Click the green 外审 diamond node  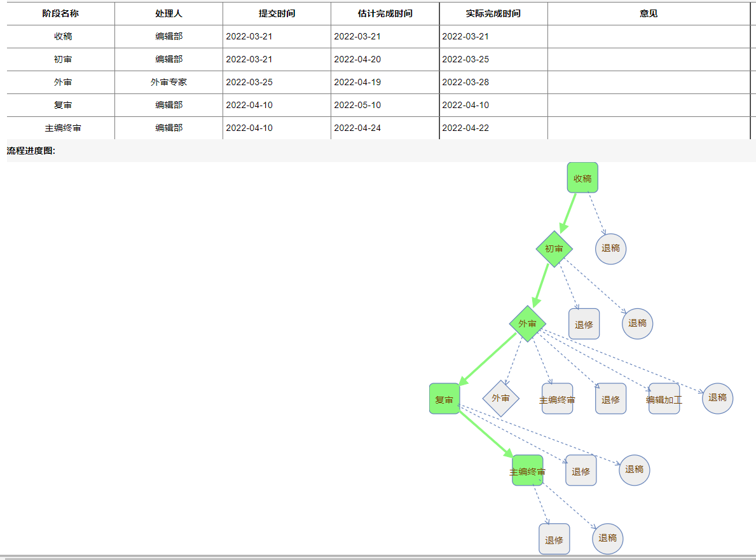point(527,324)
